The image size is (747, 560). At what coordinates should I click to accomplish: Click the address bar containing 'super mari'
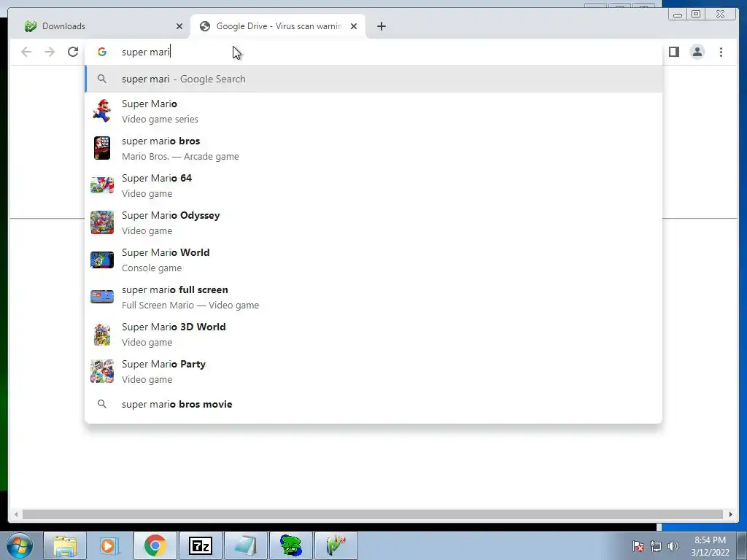[x=373, y=52]
